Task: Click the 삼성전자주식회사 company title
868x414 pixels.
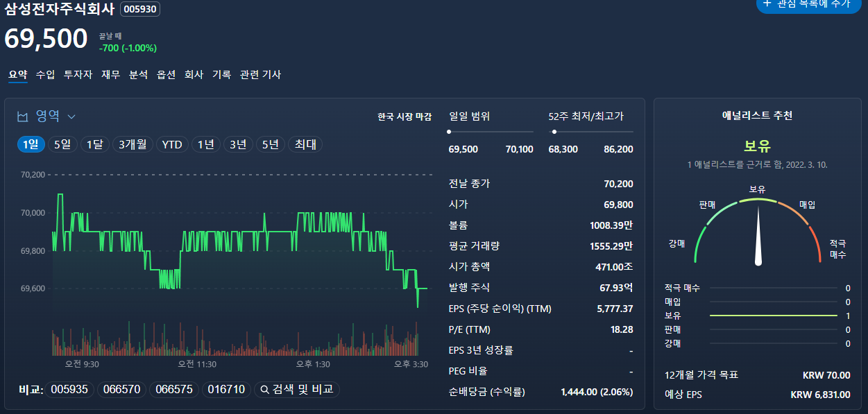Action: coord(60,10)
